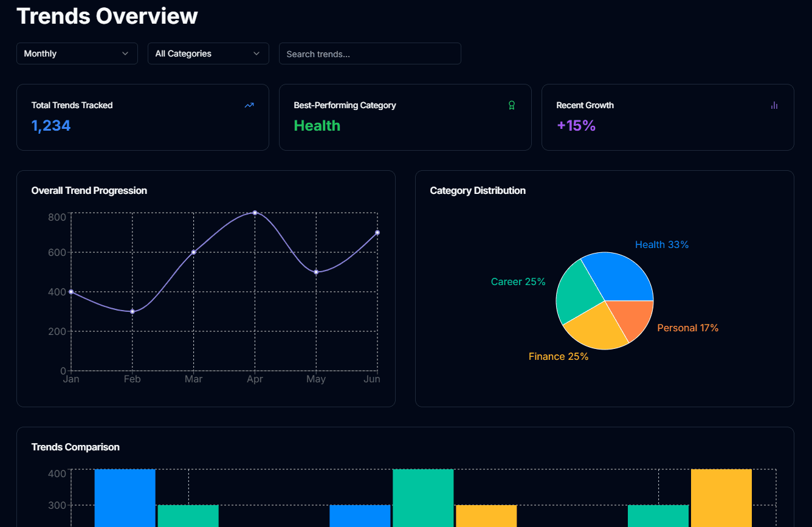Click the 1,234 total trends value
This screenshot has height=527, width=812.
[x=51, y=126]
